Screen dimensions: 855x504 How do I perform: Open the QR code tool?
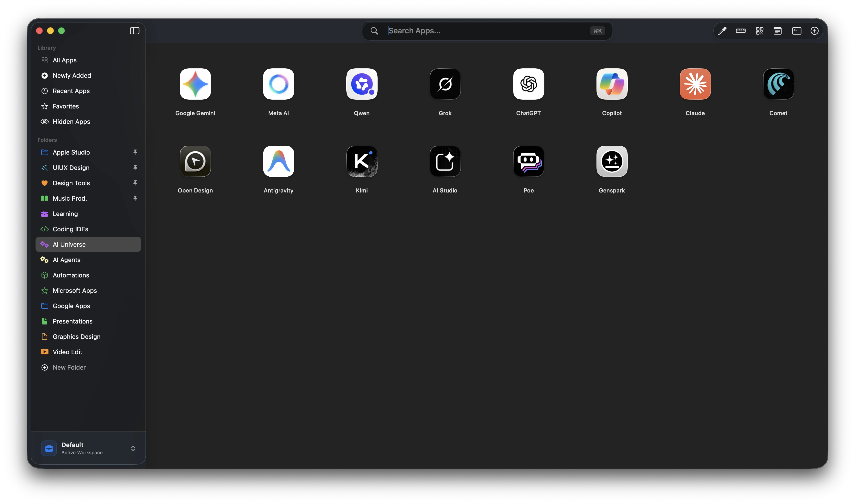[x=759, y=31]
